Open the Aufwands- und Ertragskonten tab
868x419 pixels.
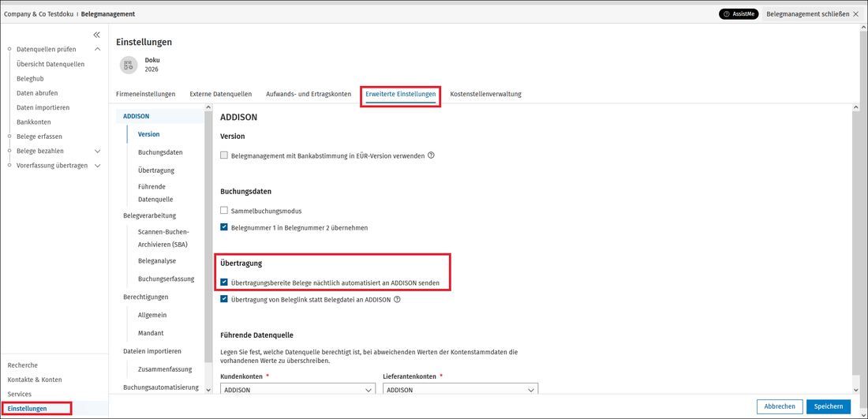click(309, 94)
